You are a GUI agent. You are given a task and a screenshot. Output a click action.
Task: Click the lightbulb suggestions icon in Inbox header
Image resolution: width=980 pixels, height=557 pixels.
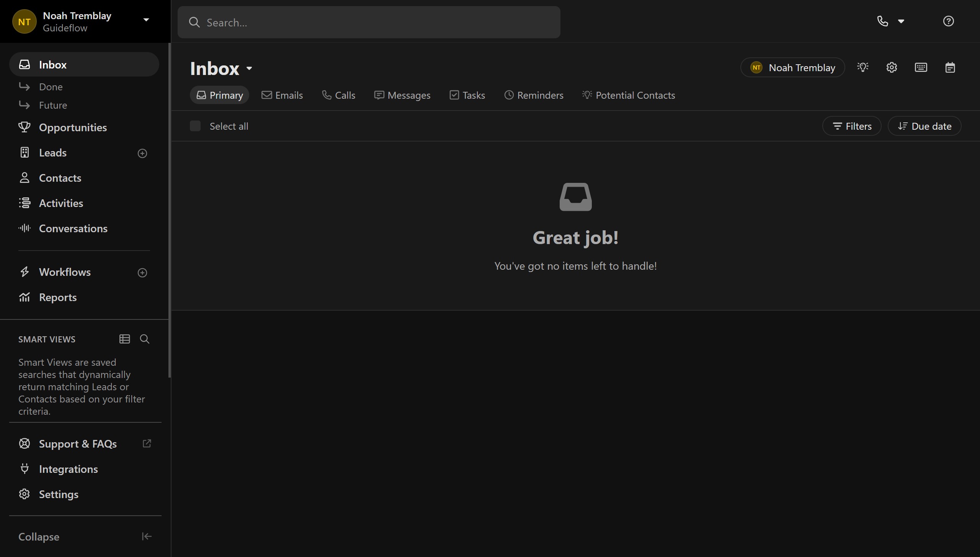[x=863, y=67]
